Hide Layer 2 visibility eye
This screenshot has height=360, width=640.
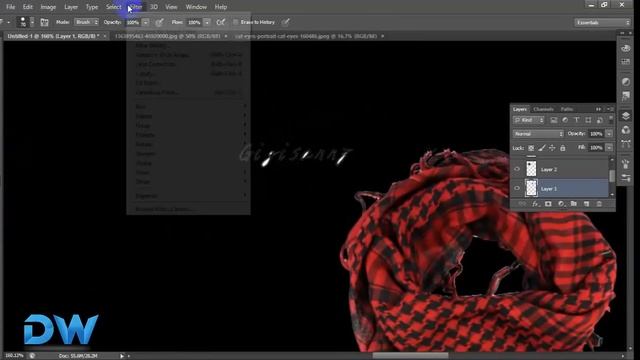(x=517, y=169)
